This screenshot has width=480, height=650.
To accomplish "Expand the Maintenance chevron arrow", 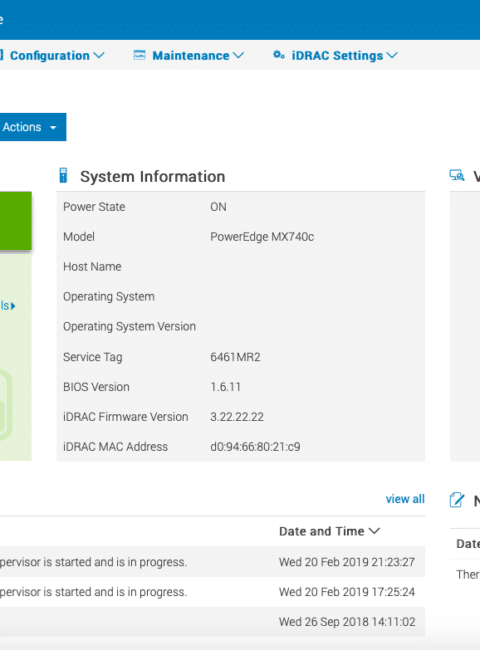I will coord(238,55).
